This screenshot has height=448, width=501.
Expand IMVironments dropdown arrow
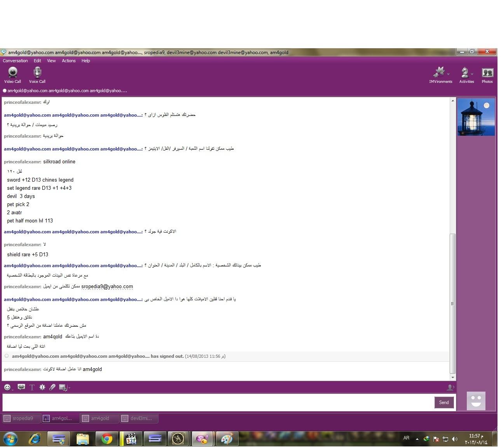(449, 74)
